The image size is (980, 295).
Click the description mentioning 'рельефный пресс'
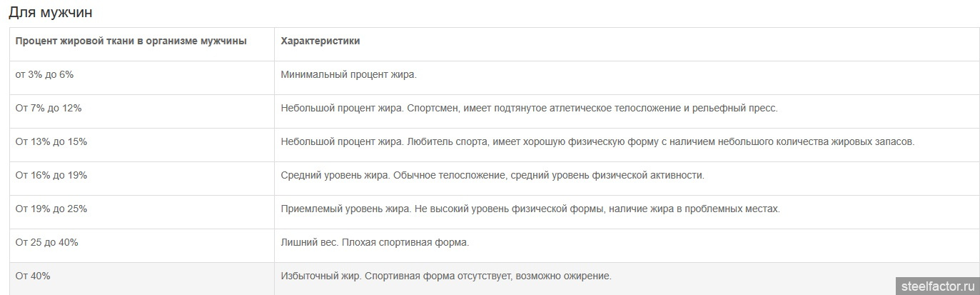529,108
